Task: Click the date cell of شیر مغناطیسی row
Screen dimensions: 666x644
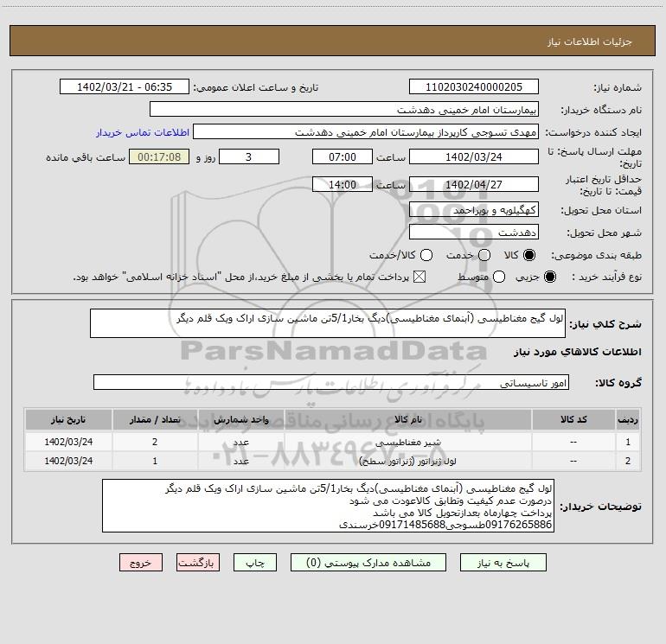Action: pyautogui.click(x=68, y=442)
